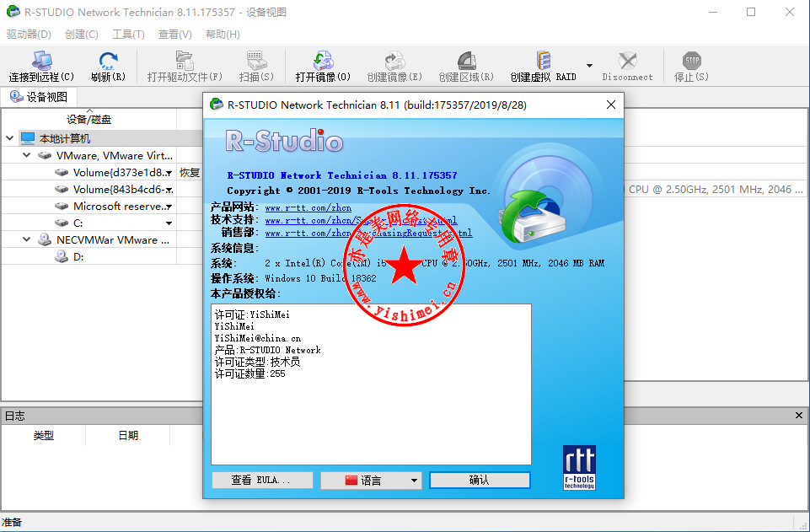Open dropdown on Microsoft reserve... row
Screen dimensions: 810x532
point(169,207)
